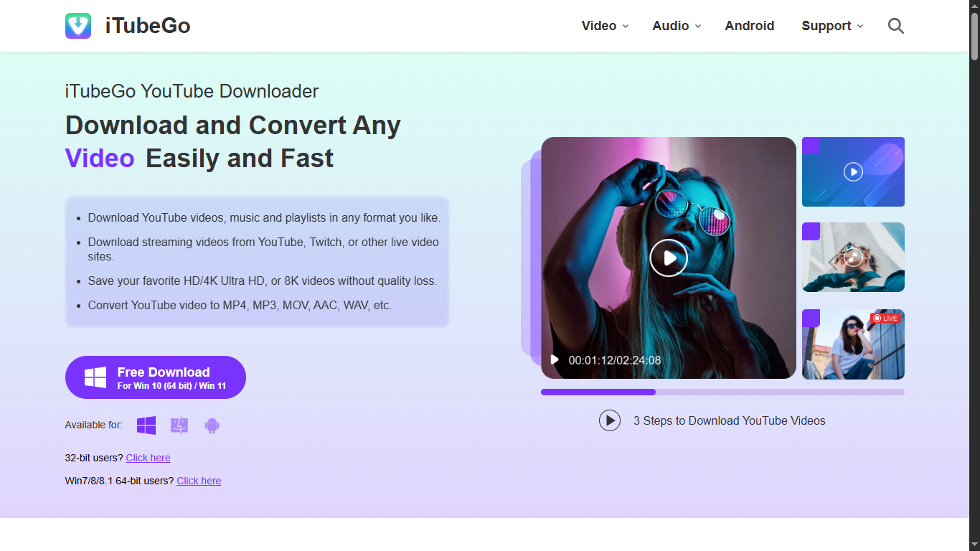Viewport: 980px width, 551px height.
Task: Click the purple video progress bar
Action: tap(722, 392)
